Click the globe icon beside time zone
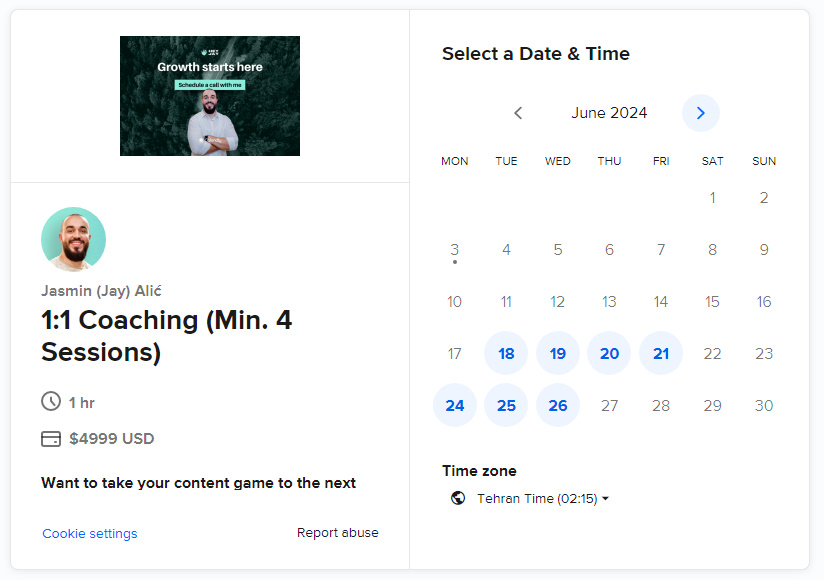This screenshot has height=580, width=824. (458, 498)
